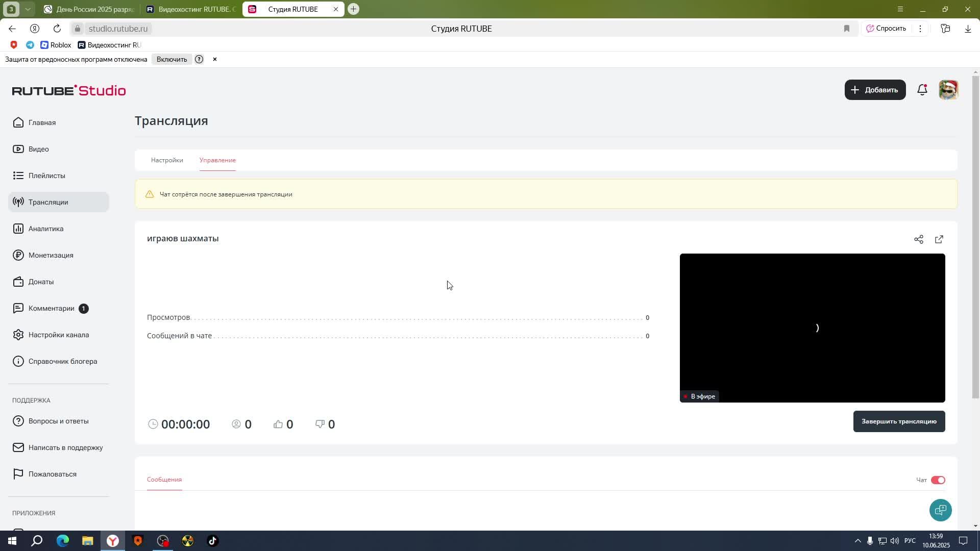Click the live stream preview player
980x551 pixels.
pyautogui.click(x=812, y=328)
